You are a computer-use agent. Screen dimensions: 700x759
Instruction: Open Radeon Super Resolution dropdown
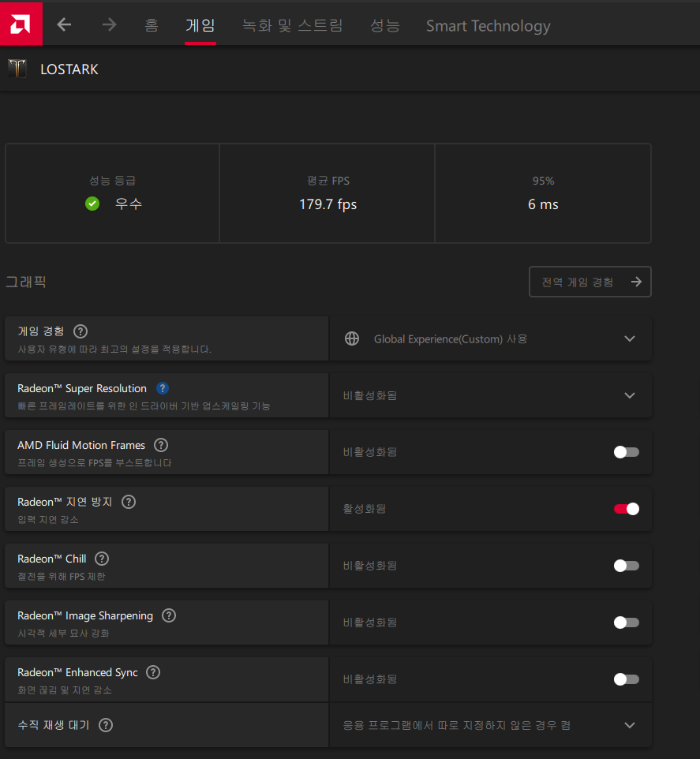pyautogui.click(x=629, y=395)
